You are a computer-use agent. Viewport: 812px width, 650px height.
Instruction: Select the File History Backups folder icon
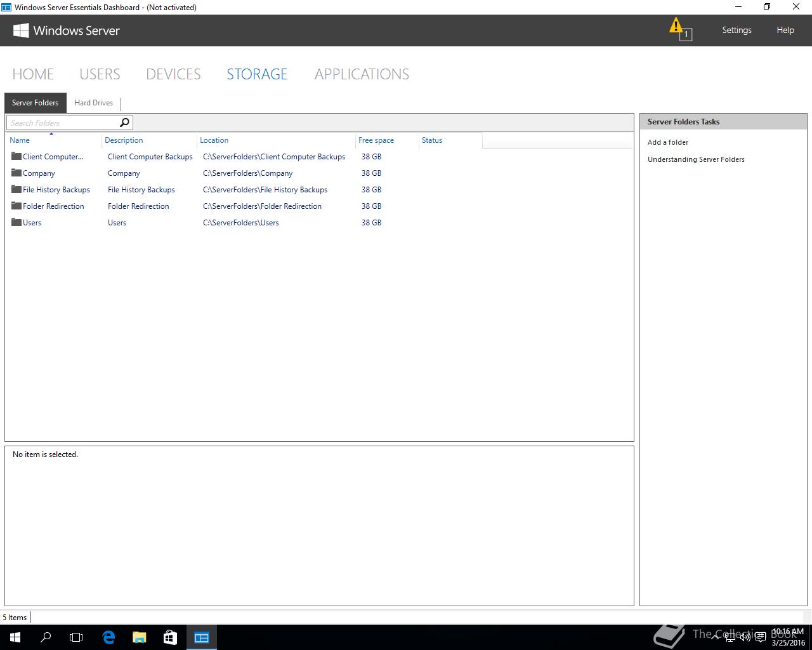pyautogui.click(x=16, y=189)
